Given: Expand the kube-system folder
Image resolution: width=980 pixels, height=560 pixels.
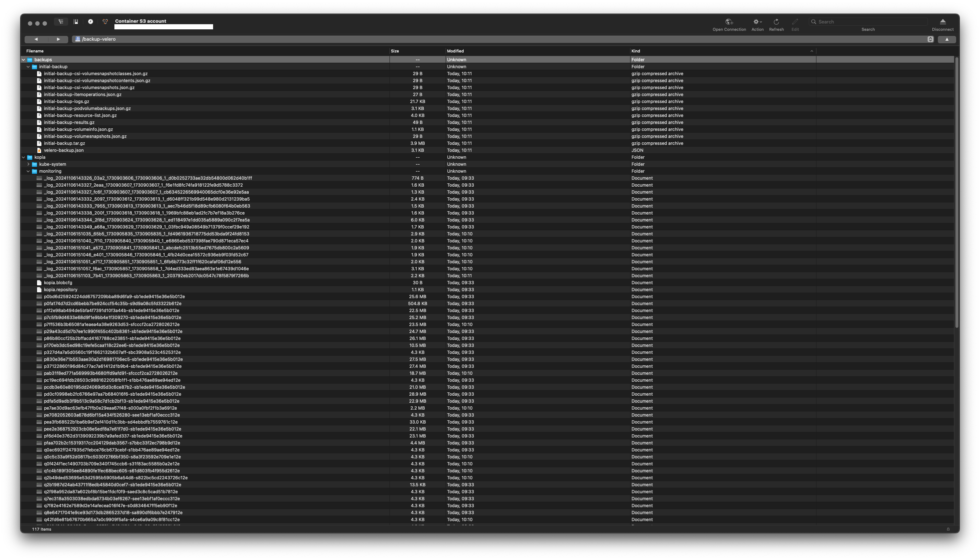Looking at the screenshot, I should pyautogui.click(x=28, y=164).
